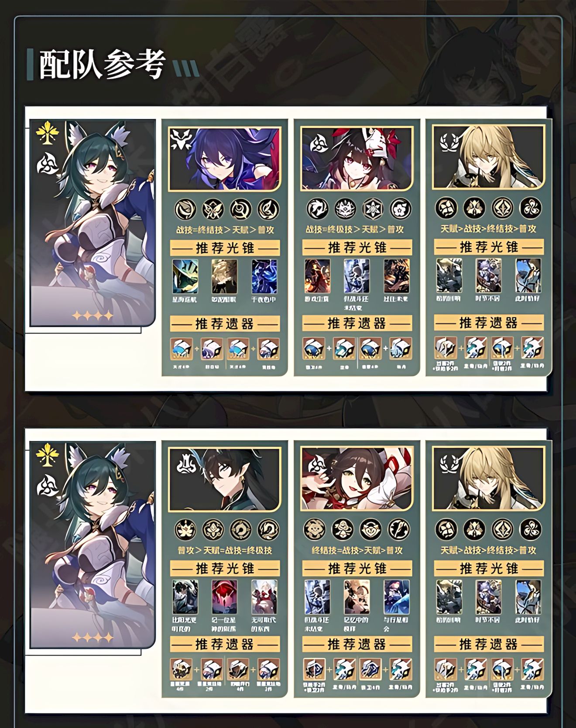Select the last skill icon under first-team Sparkle portrait

tap(400, 209)
